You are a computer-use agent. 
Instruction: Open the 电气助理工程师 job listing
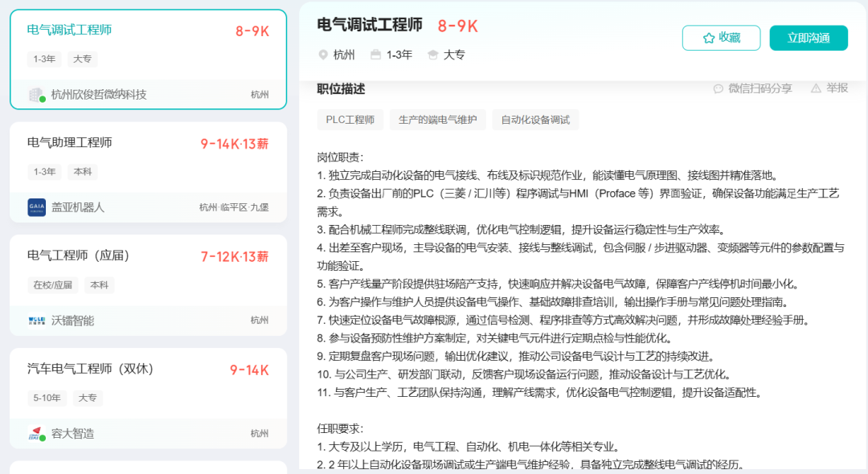(70, 143)
